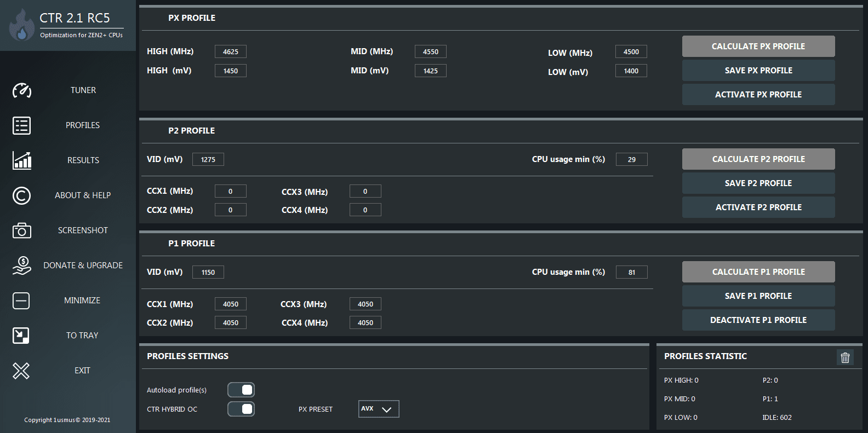The width and height of the screenshot is (868, 433).
Task: Click the 'PX MID: 0' statistic text
Action: coord(679,399)
